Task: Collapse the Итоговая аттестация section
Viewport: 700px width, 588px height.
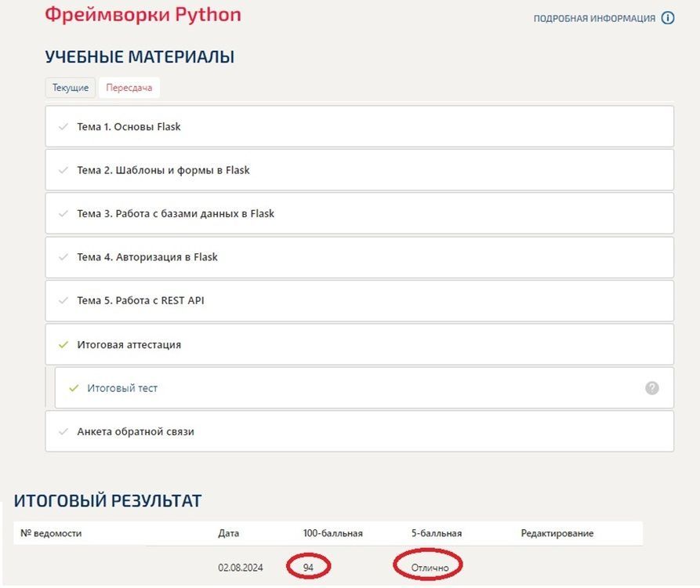Action: [359, 344]
